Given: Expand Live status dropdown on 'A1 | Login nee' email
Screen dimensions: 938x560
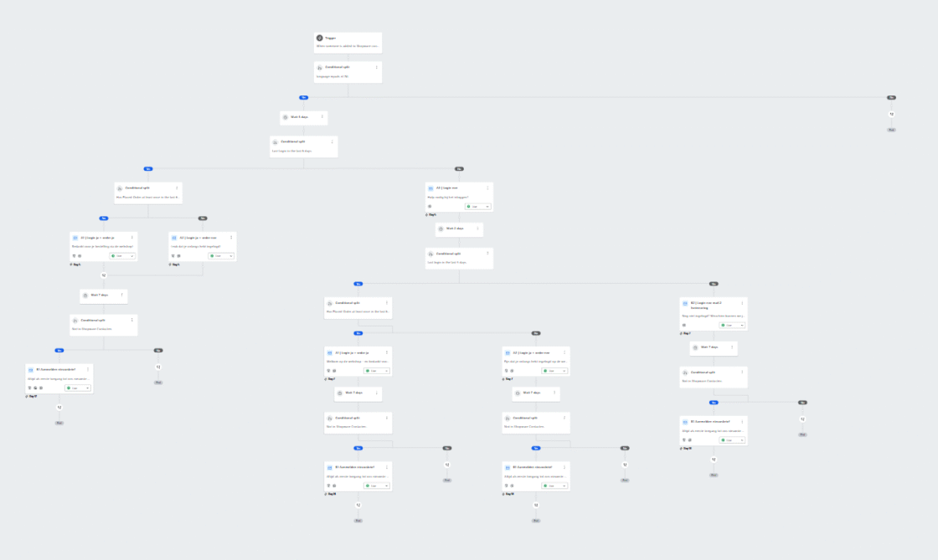Looking at the screenshot, I should (x=477, y=206).
